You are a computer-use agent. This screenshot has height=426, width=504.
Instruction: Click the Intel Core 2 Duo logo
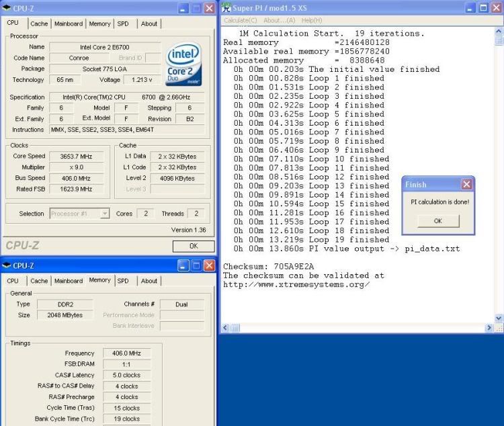(x=183, y=65)
